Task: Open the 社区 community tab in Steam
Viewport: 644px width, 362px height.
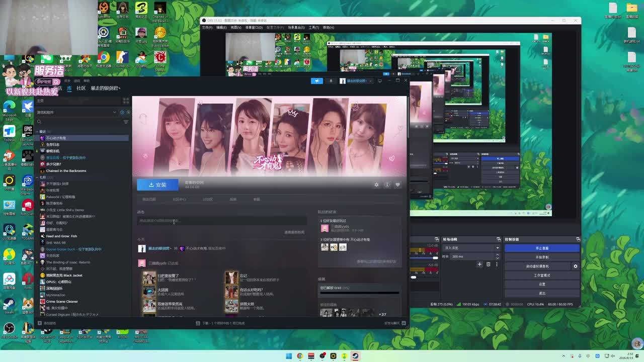Action: click(x=81, y=88)
